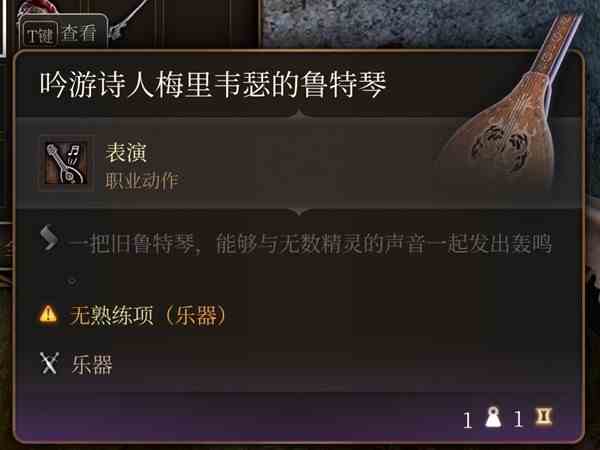Click the crossed tools icon beside 乐器
The width and height of the screenshot is (600, 450).
(49, 363)
